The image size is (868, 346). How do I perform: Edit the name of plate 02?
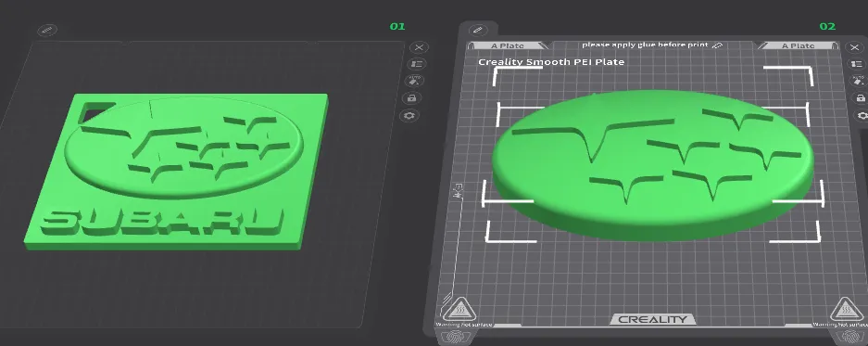pyautogui.click(x=478, y=30)
